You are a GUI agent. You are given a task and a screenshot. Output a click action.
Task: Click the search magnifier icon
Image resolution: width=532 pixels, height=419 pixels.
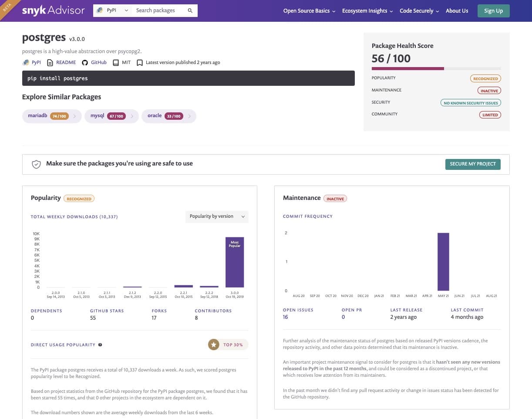(x=190, y=10)
